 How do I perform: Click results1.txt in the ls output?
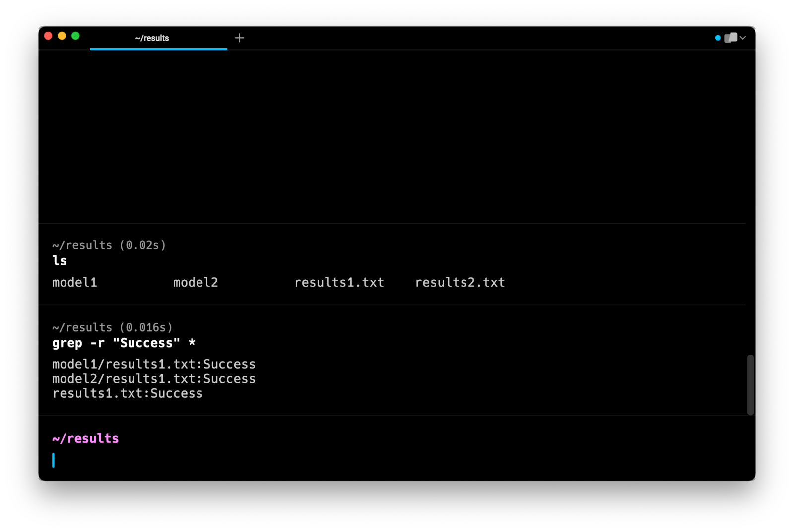pos(339,283)
